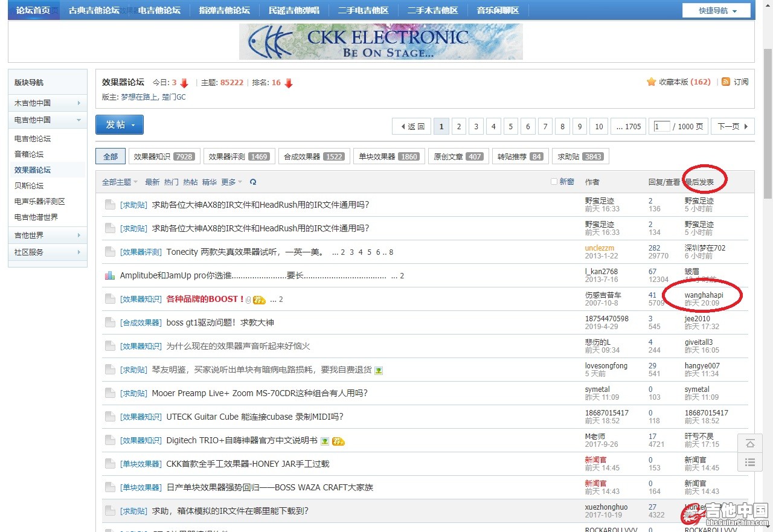Click the thread icon of UTECK Guitar Cube row
773x532 pixels.
109,417
